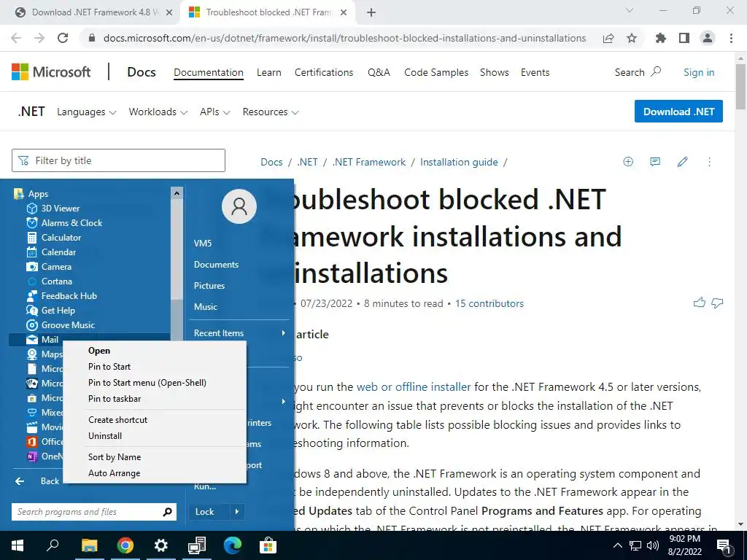
Task: Open a new browser tab
Action: pyautogui.click(x=371, y=12)
